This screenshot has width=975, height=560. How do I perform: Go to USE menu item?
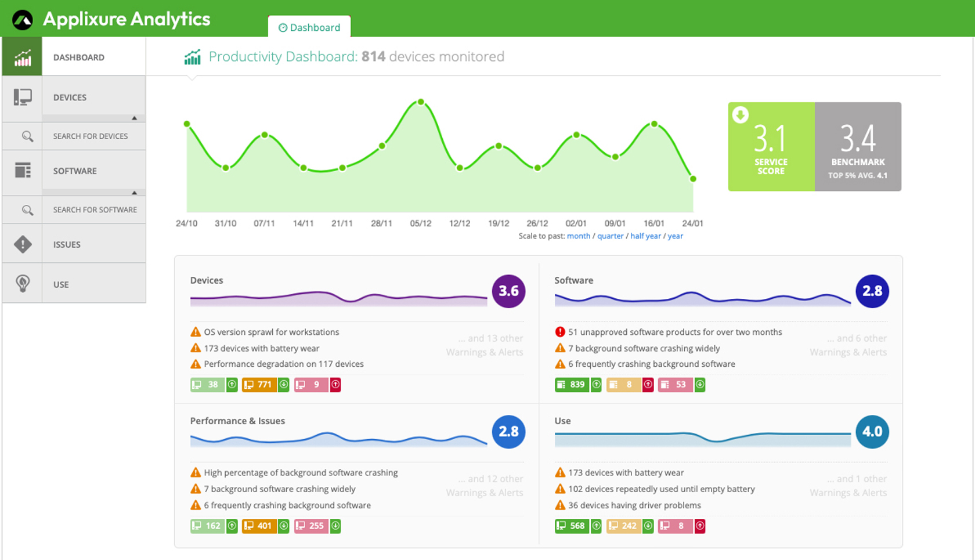coord(61,284)
